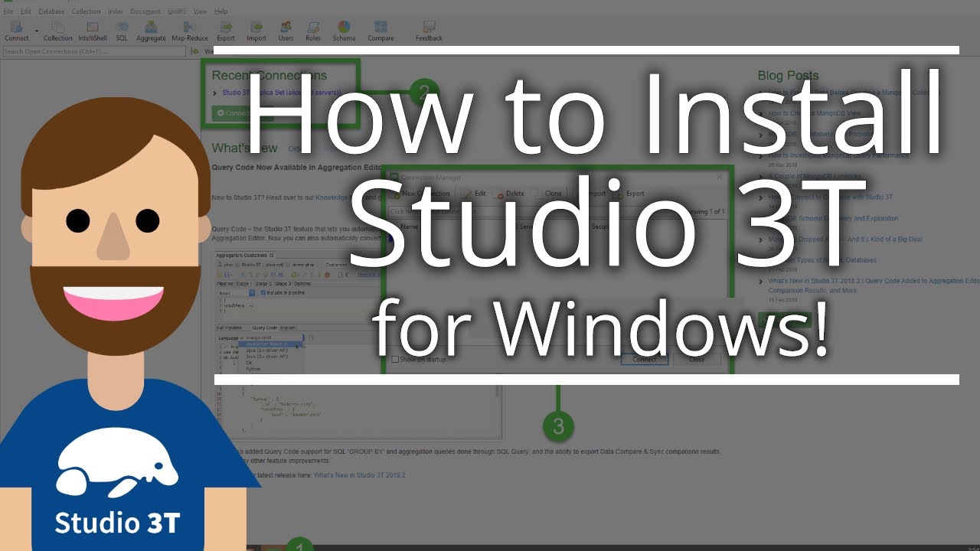Open the View menu
980x551 pixels.
[x=201, y=11]
